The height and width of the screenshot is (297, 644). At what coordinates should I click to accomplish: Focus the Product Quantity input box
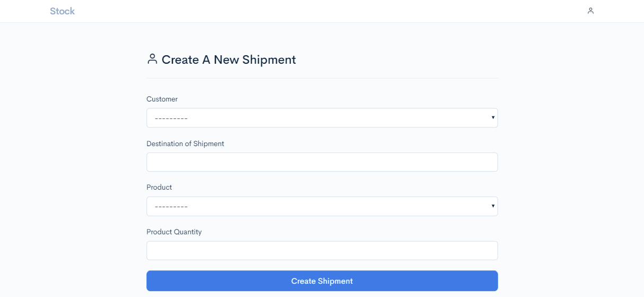(x=321, y=251)
